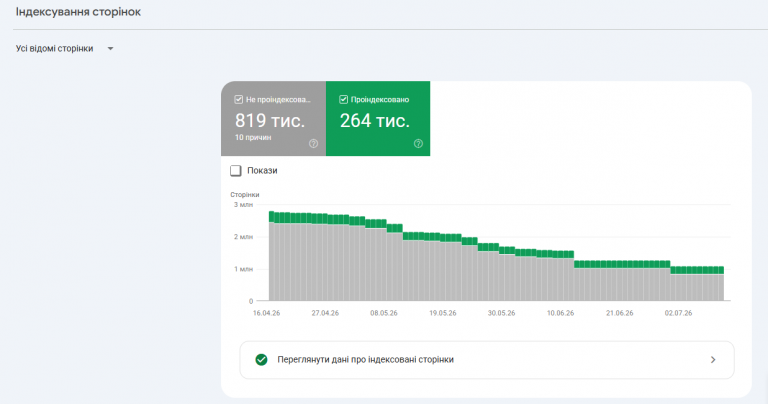Click the 08.05.26 axis date label
768x404 pixels.
point(384,313)
